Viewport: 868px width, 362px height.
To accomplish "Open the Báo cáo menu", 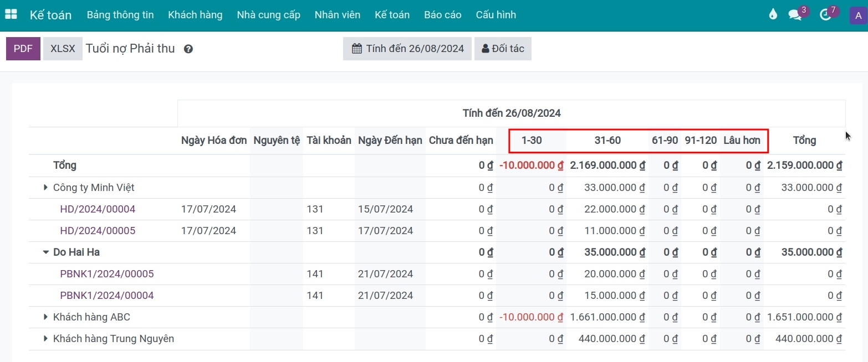I will point(443,15).
